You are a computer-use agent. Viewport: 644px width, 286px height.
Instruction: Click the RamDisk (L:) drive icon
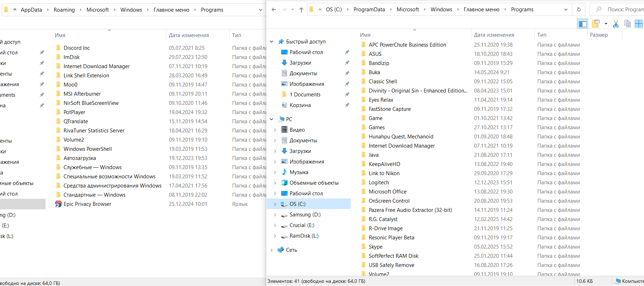284,236
